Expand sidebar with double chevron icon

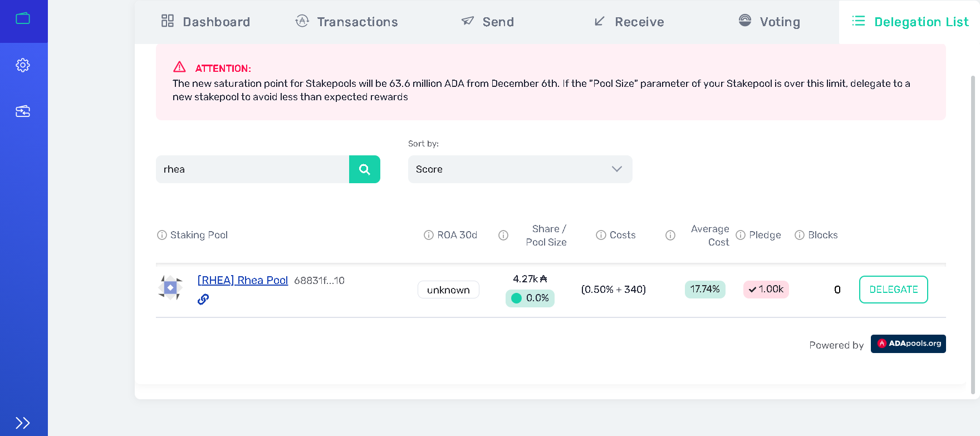pos(23,423)
